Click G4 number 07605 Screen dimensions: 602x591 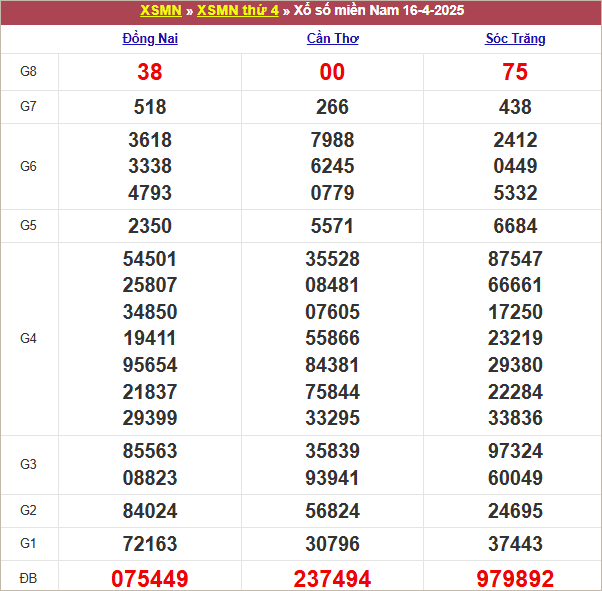(332, 312)
